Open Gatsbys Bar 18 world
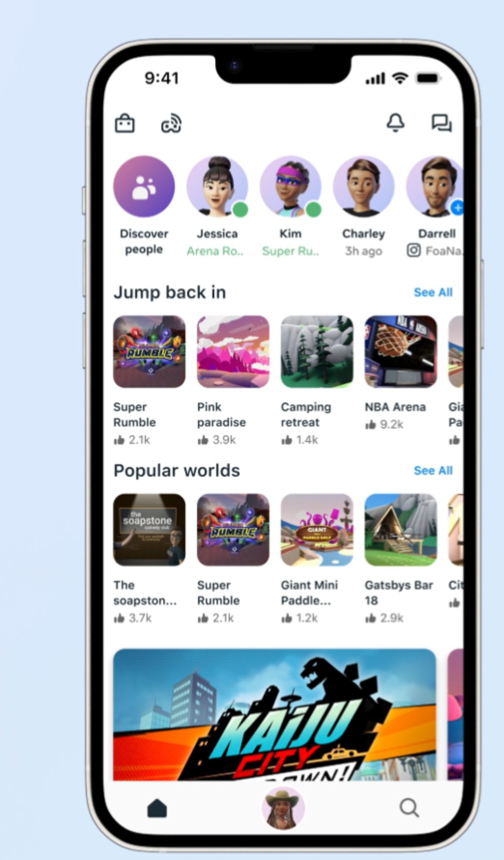This screenshot has width=504, height=860. [x=401, y=530]
